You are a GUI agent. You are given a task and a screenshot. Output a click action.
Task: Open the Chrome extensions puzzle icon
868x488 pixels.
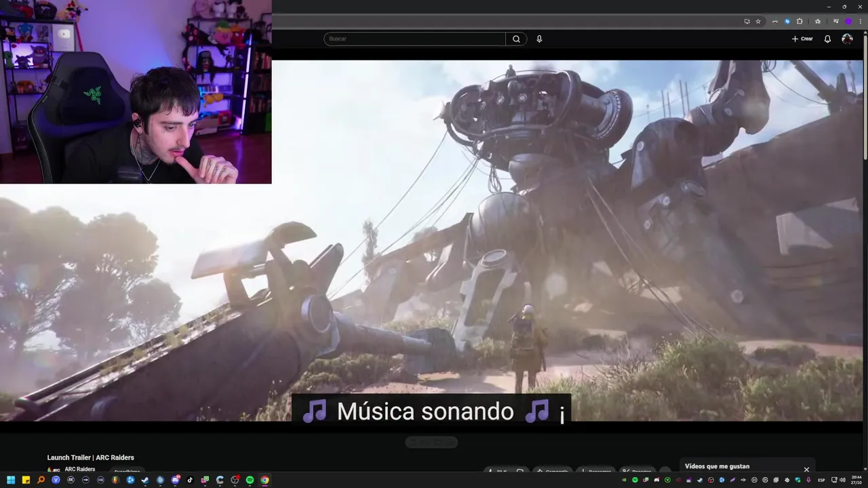coord(800,21)
